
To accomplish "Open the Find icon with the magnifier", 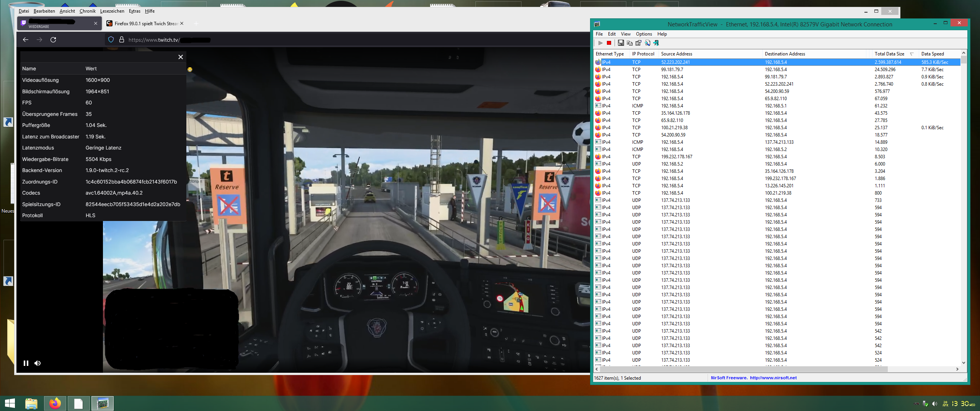I will point(647,43).
